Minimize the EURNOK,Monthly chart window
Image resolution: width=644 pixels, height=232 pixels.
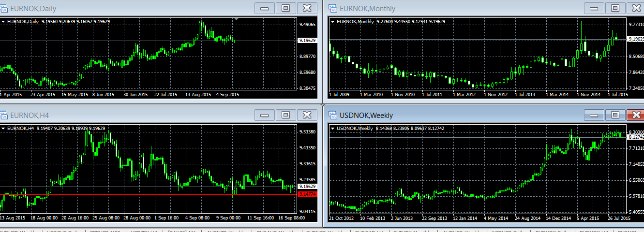[x=594, y=8]
